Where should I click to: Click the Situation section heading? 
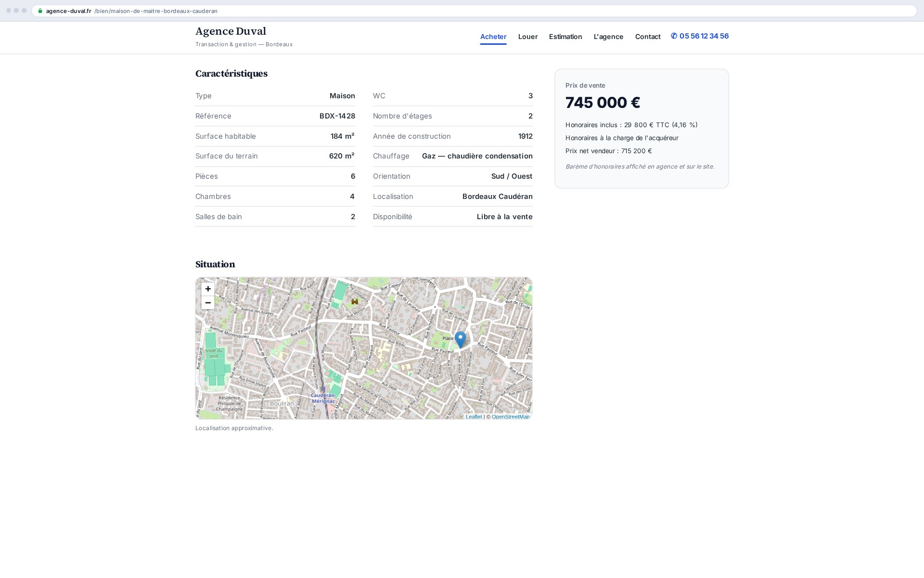215,264
